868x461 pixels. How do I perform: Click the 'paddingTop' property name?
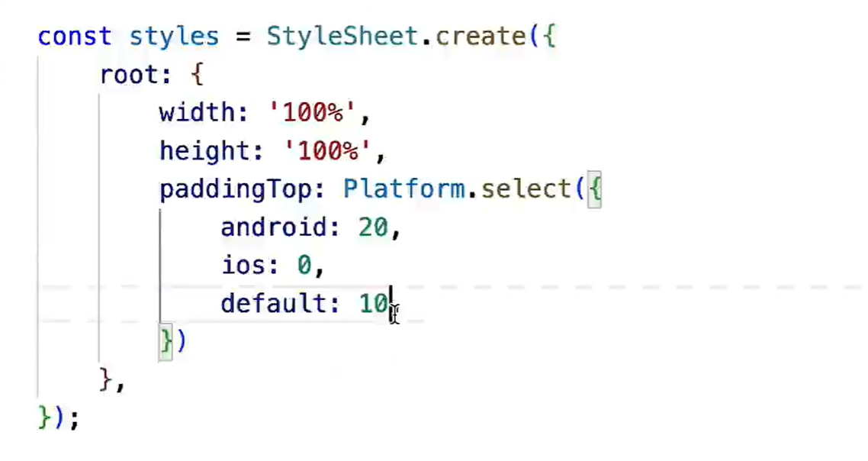235,189
